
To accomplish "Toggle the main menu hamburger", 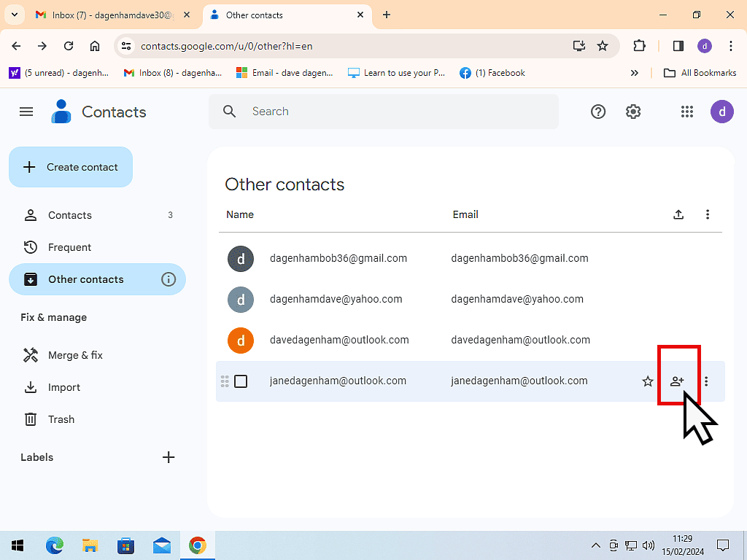I will coord(26,112).
